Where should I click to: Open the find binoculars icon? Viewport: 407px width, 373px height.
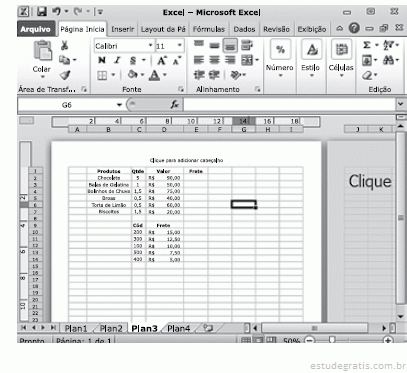[388, 60]
